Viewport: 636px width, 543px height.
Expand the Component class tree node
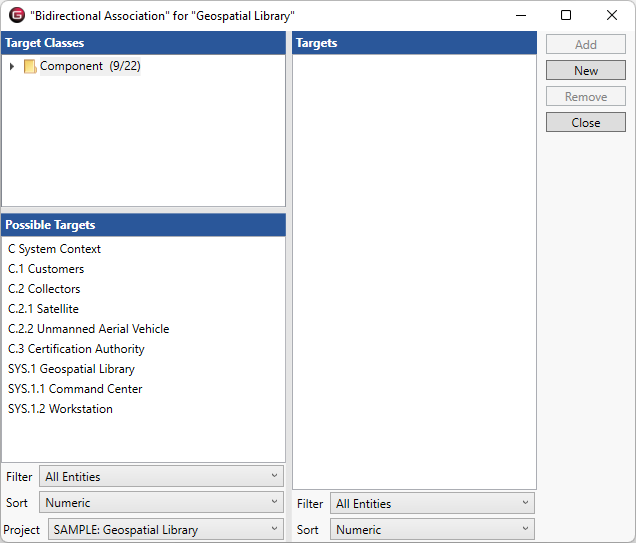pyautogui.click(x=12, y=67)
